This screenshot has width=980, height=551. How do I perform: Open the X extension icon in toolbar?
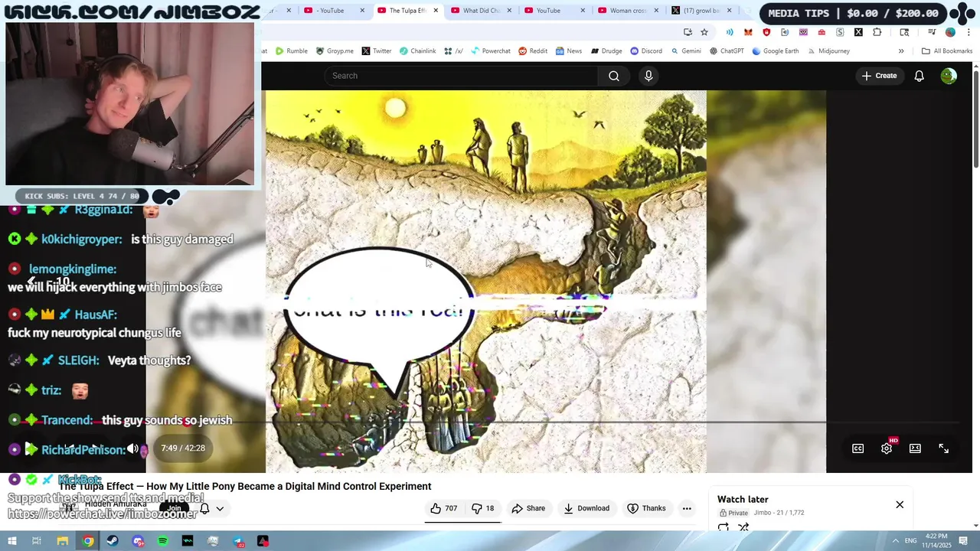[858, 32]
